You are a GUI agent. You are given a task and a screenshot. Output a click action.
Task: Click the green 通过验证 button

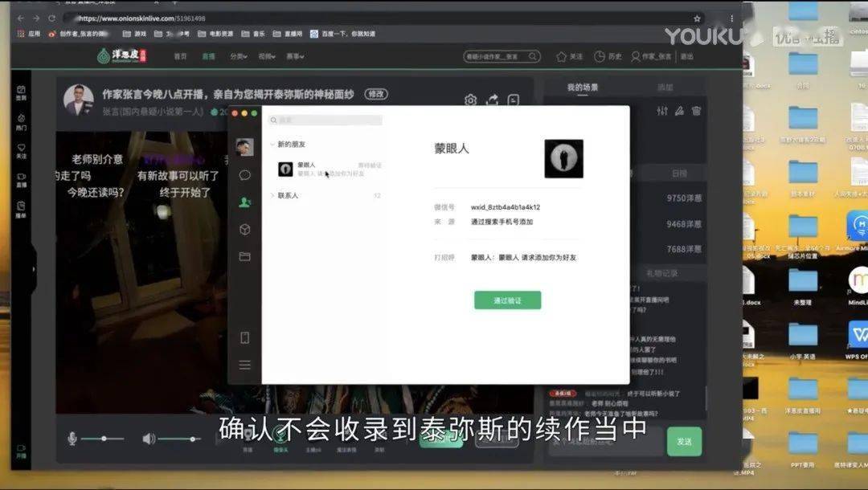508,300
